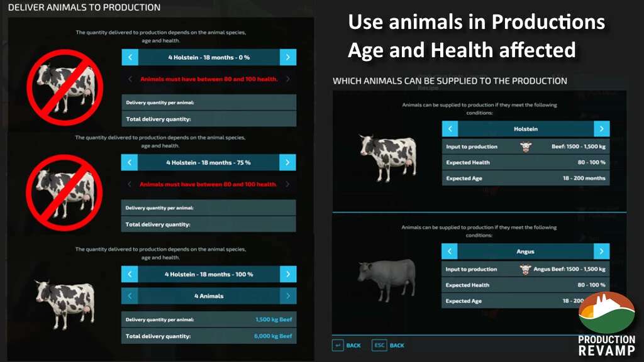Viewport: 644px width, 362px height.
Task: Increase count with right arrow beside 4 Animals
Action: coord(287,295)
